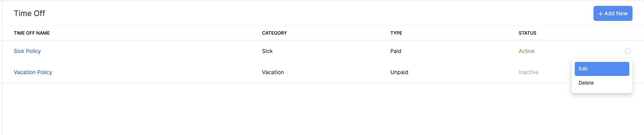Choose Edit from the row context menu
This screenshot has height=135, width=644.
click(x=602, y=69)
